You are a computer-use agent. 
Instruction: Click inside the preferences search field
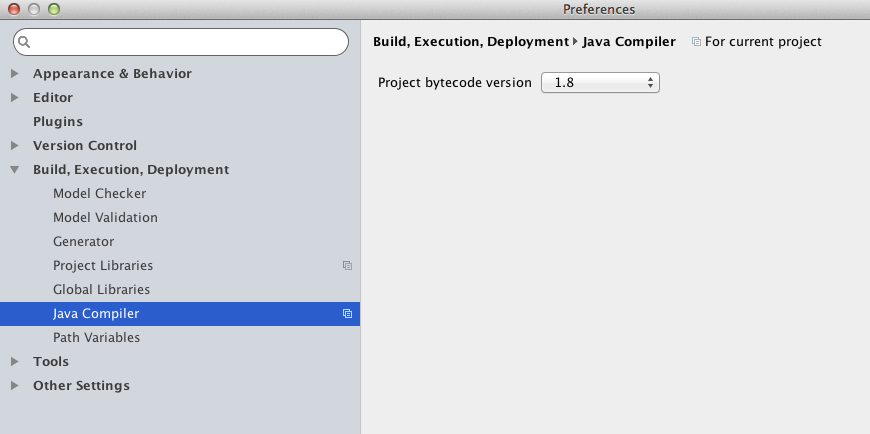tap(181, 42)
